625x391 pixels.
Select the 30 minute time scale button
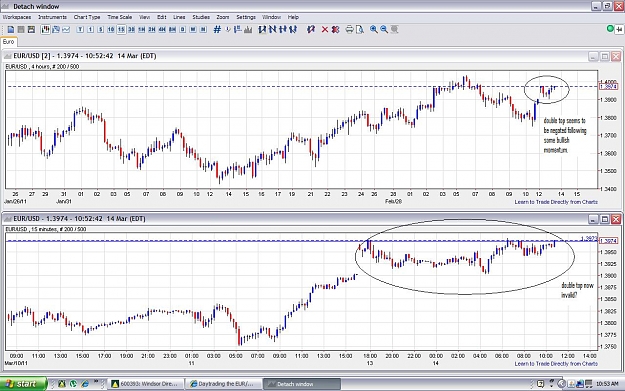click(132, 29)
